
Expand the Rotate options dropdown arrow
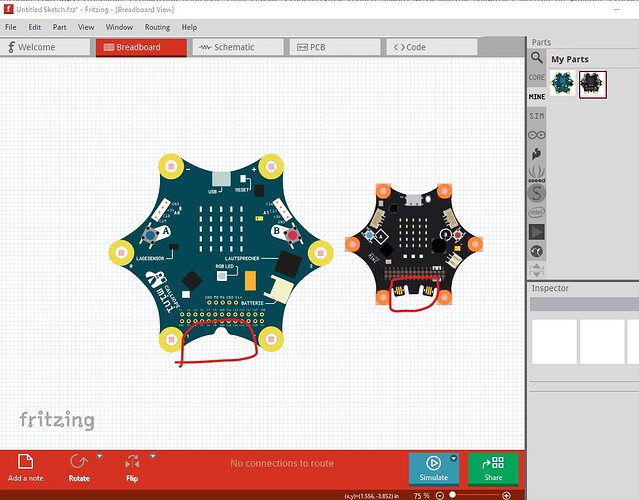pos(99,456)
